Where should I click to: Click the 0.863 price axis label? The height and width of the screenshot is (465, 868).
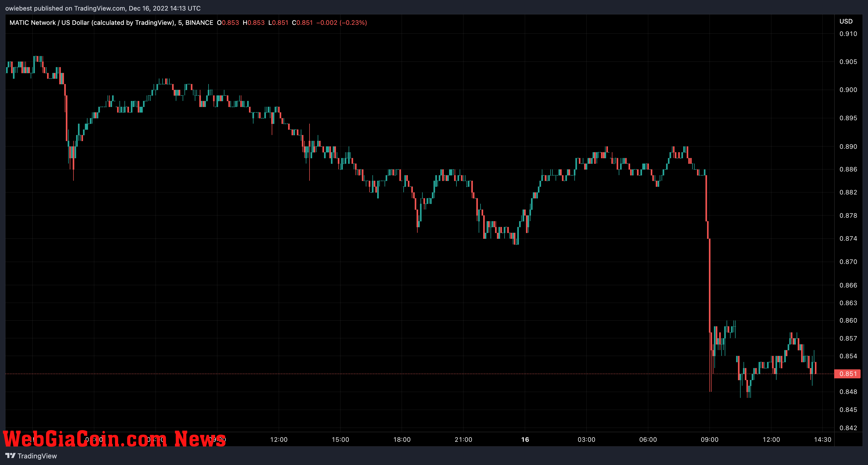click(x=848, y=303)
